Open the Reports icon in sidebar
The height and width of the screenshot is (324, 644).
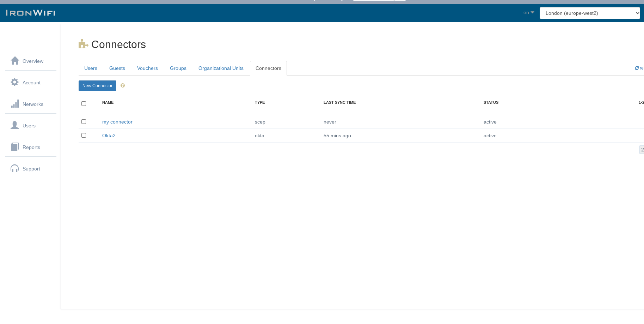pos(15,146)
